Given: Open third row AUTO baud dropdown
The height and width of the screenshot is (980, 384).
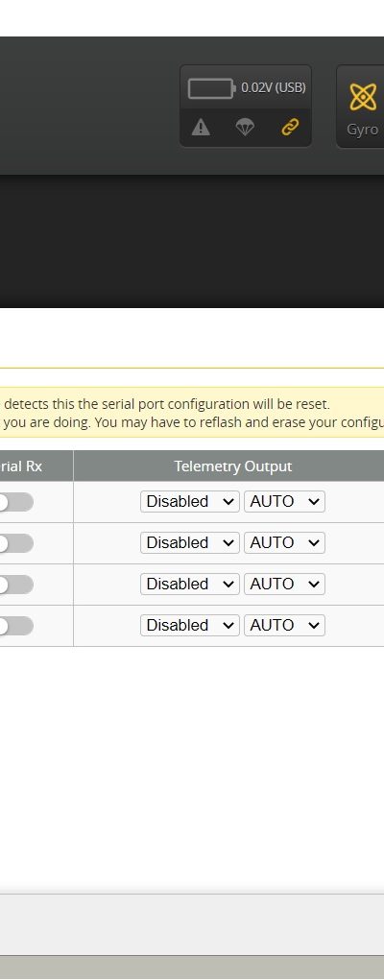Looking at the screenshot, I should (x=284, y=584).
